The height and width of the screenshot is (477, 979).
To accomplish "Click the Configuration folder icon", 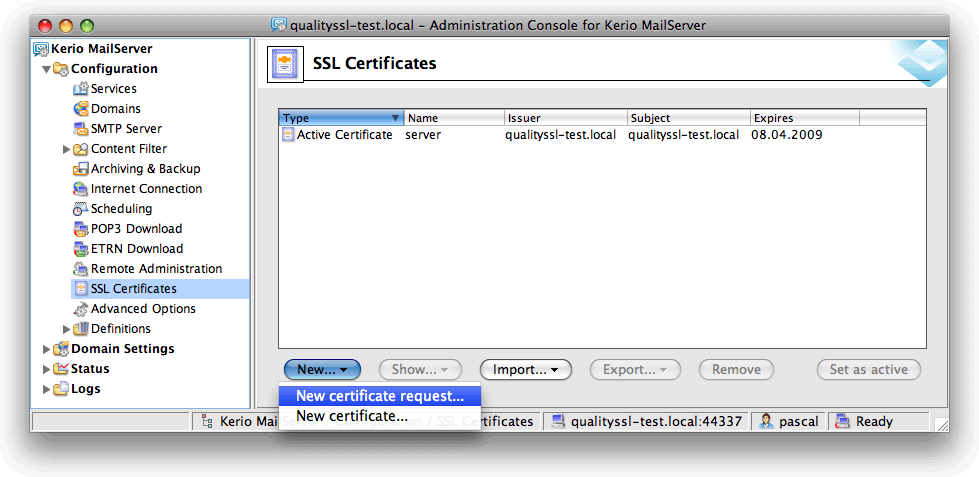I will point(61,69).
